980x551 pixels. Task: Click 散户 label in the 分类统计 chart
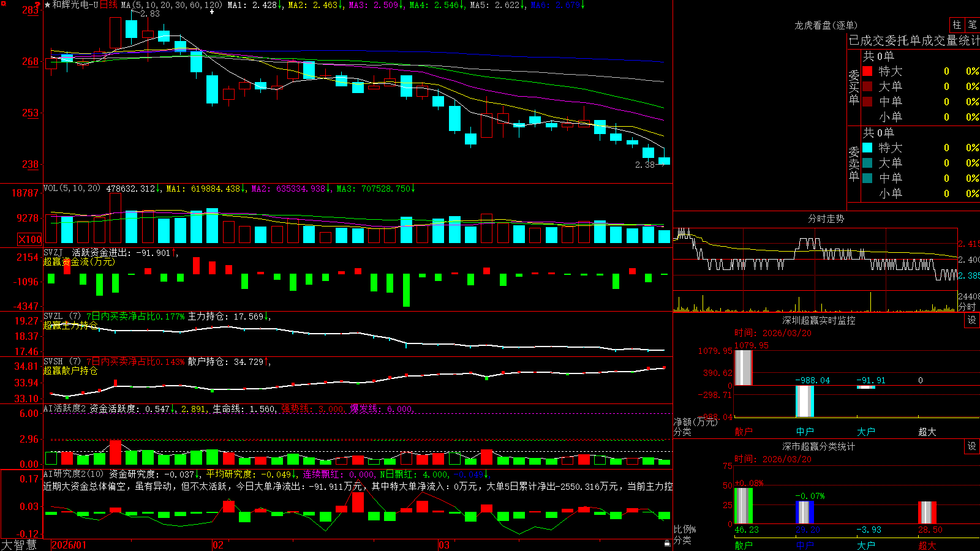click(744, 545)
